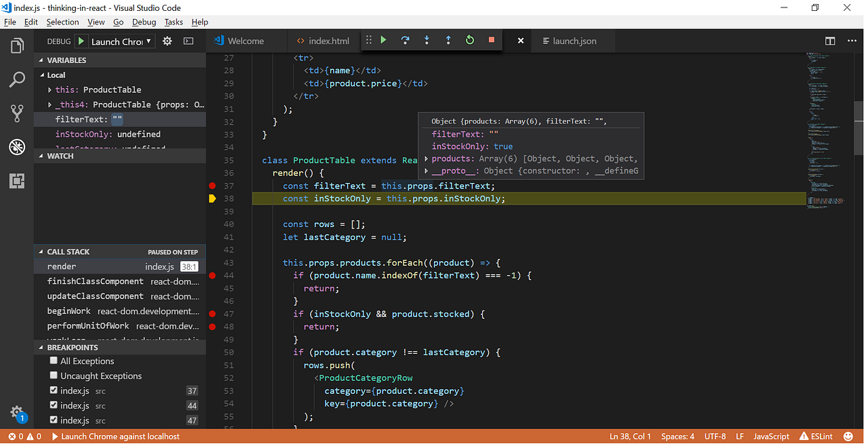This screenshot has width=868, height=446.
Task: Expand __proto__ in hover popup
Action: 427,171
